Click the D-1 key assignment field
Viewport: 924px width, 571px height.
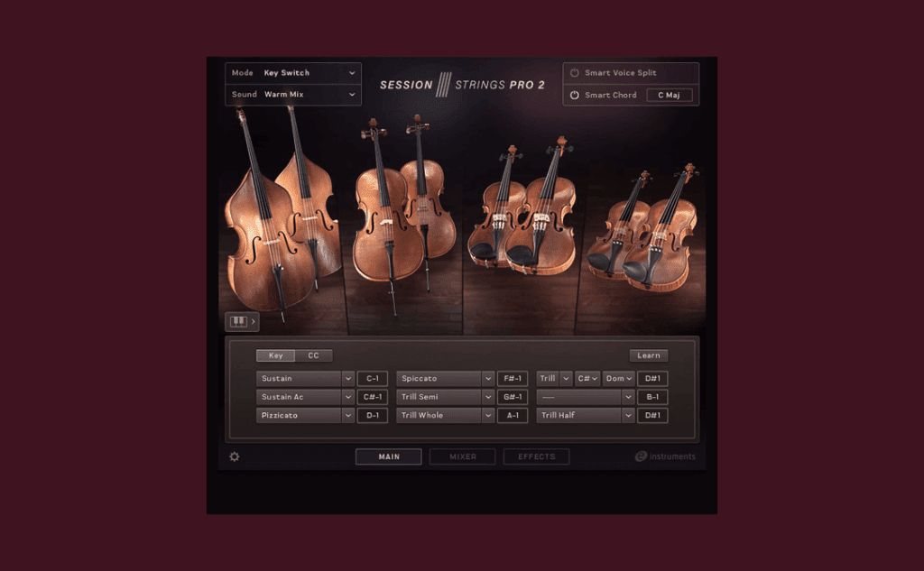tap(373, 416)
